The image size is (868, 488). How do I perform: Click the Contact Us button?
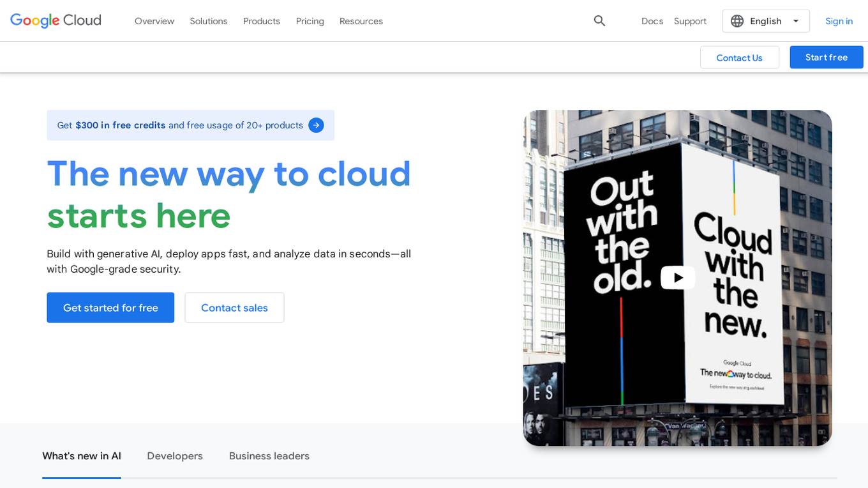740,57
